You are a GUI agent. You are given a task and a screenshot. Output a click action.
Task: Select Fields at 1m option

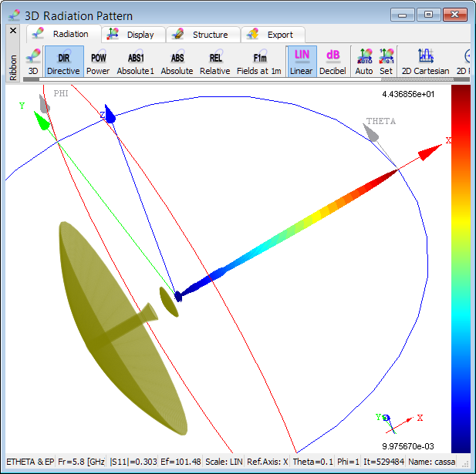coord(260,62)
